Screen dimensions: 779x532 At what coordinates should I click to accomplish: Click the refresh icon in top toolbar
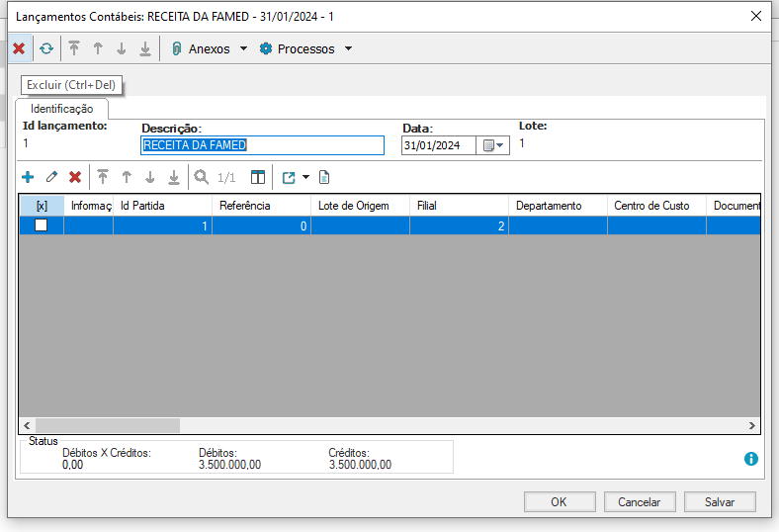[46, 48]
